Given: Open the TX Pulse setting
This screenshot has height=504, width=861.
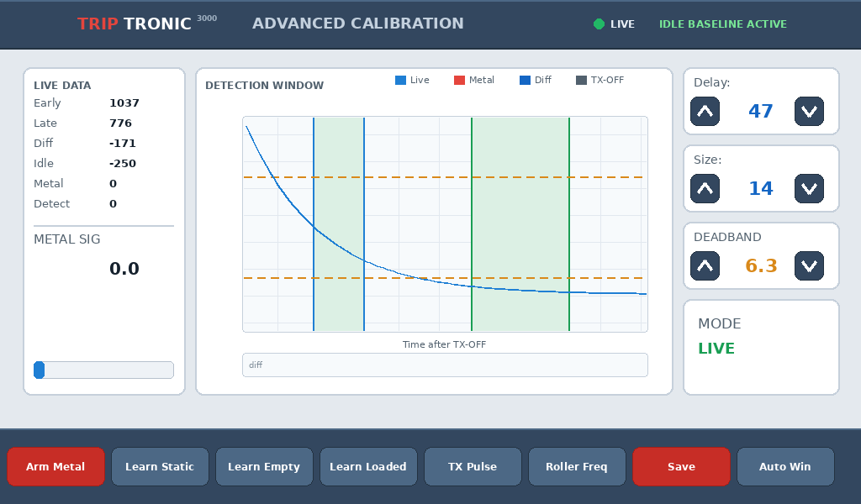Looking at the screenshot, I should tap(473, 467).
